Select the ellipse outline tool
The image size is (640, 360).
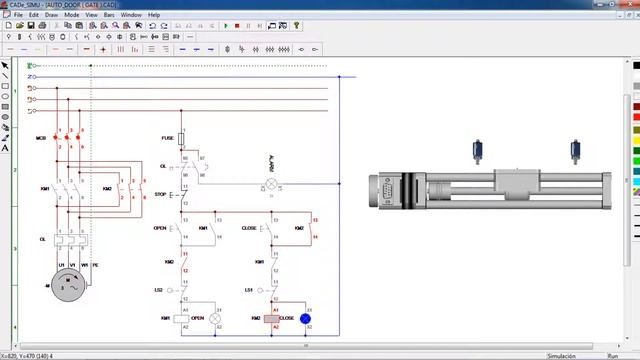(5, 96)
